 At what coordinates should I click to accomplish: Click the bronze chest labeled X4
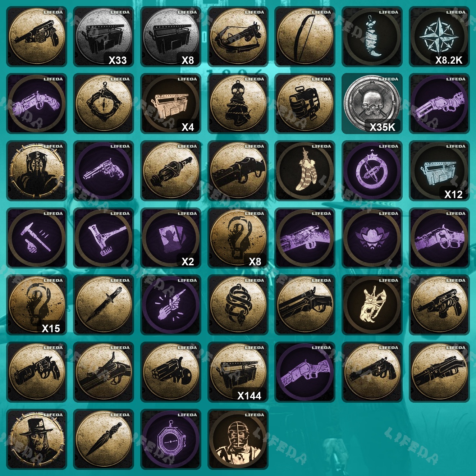(171, 104)
